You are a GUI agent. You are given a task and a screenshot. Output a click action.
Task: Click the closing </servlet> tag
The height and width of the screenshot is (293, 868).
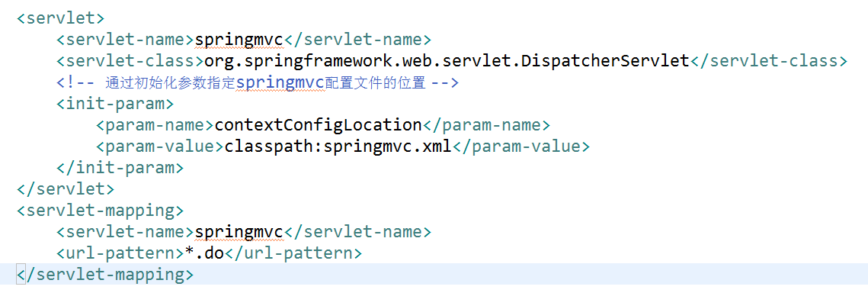click(66, 189)
